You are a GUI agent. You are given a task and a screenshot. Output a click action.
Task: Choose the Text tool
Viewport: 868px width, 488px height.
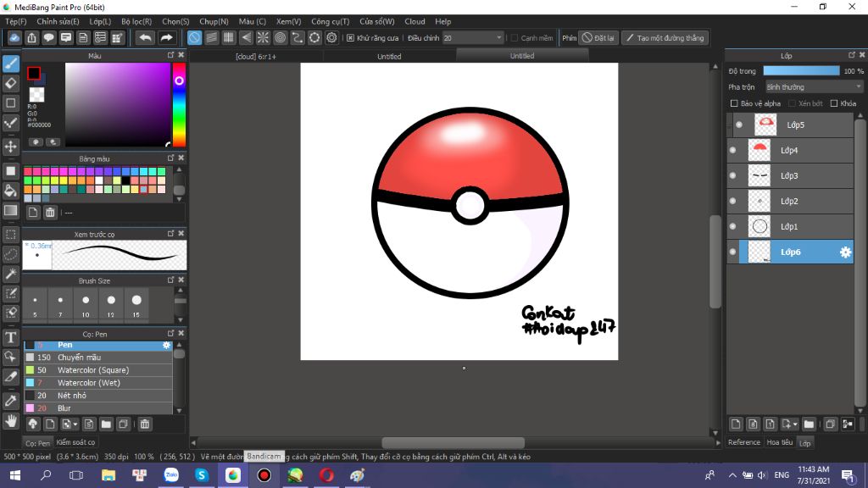point(11,337)
